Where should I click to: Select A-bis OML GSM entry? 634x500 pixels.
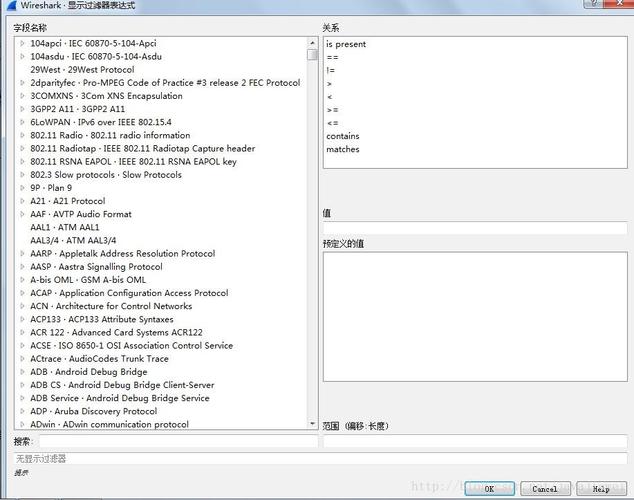click(88, 280)
